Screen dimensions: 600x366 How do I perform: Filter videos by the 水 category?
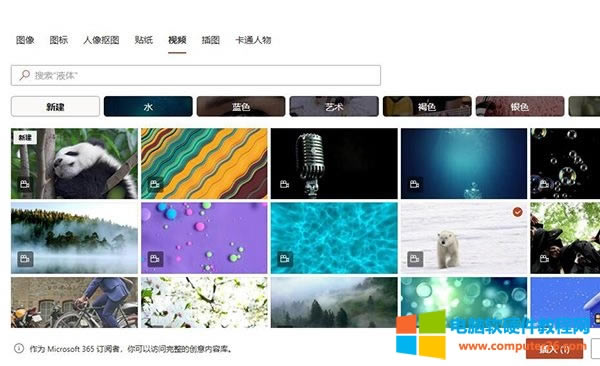click(x=148, y=106)
